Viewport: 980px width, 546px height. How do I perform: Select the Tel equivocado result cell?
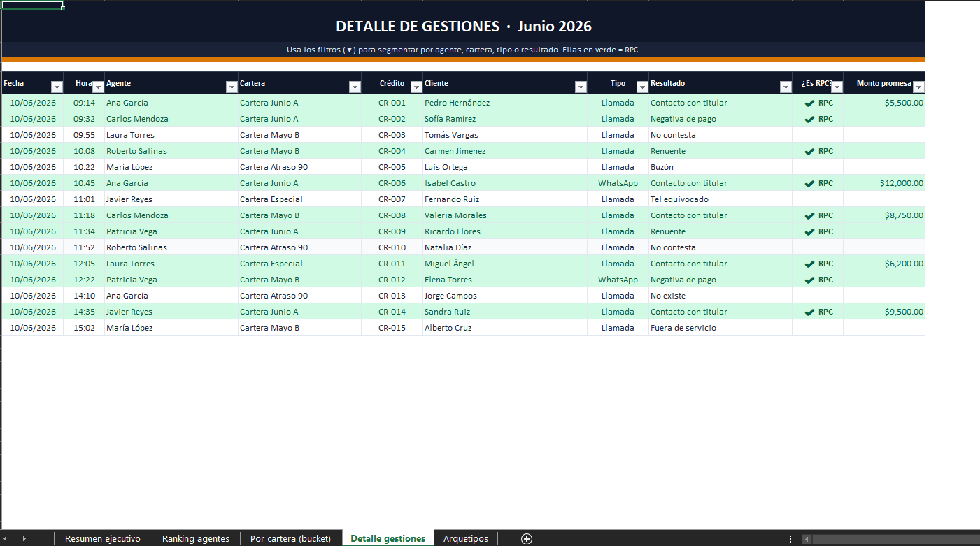point(720,199)
